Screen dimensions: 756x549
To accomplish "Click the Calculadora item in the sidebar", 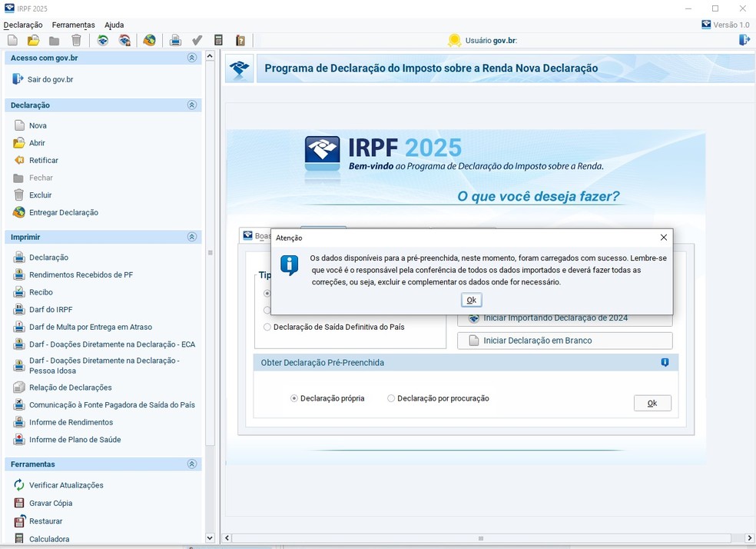I will coord(49,539).
